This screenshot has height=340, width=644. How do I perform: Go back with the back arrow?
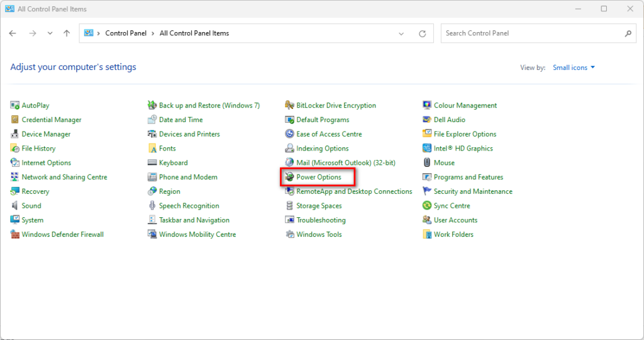click(13, 33)
